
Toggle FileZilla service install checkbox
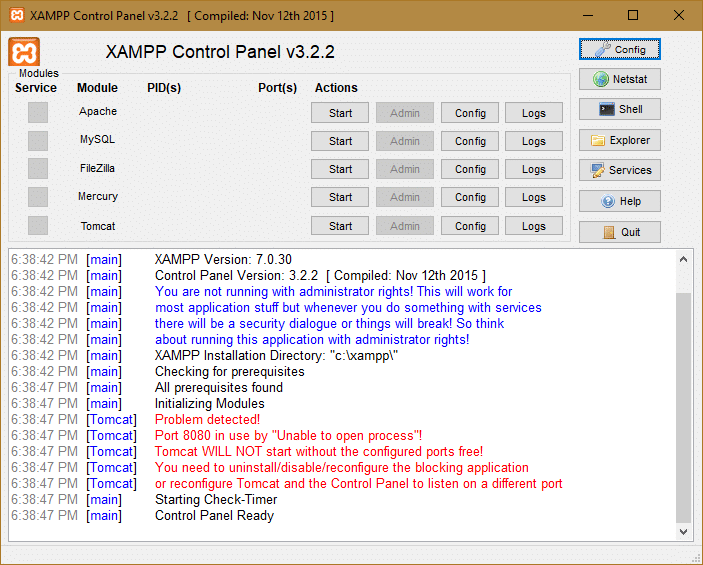pos(38,169)
